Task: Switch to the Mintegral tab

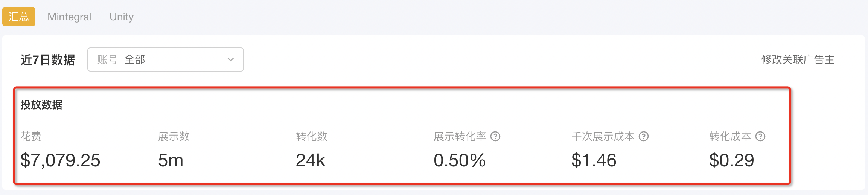Action: pyautogui.click(x=69, y=17)
